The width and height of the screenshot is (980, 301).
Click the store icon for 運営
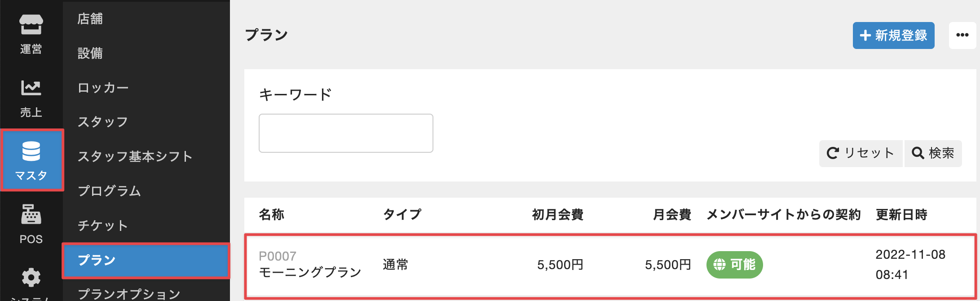[x=31, y=25]
